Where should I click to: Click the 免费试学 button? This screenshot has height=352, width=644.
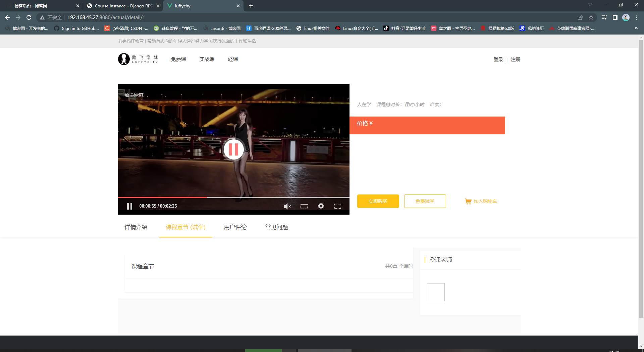(x=425, y=201)
